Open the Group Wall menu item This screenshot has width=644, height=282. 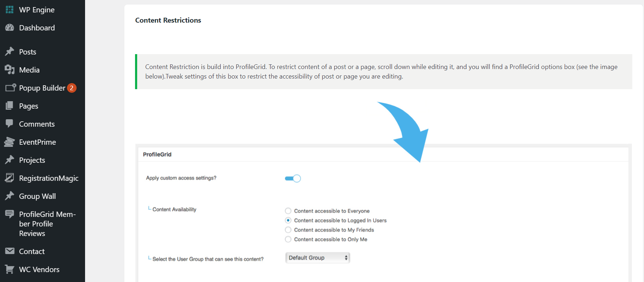(x=37, y=196)
